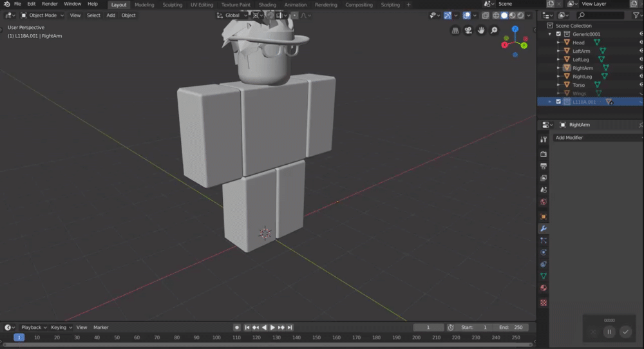The height and width of the screenshot is (349, 644).
Task: Switch to the Modeling workspace tab
Action: pos(144,5)
